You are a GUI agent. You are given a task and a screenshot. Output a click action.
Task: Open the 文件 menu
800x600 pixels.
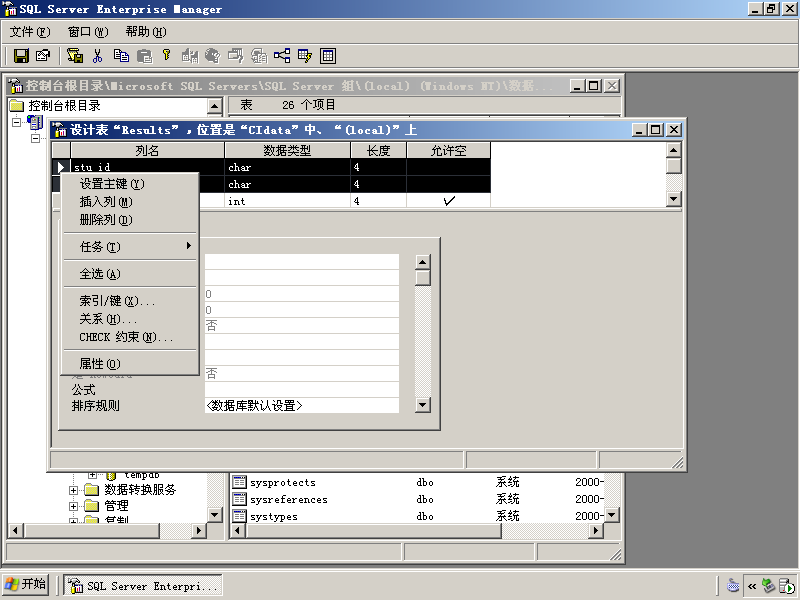pos(30,32)
